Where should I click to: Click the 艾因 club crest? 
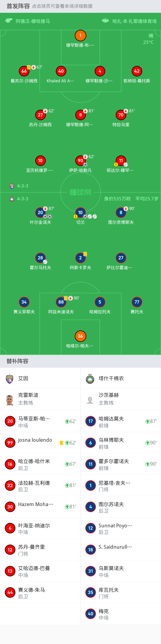click(x=10, y=379)
